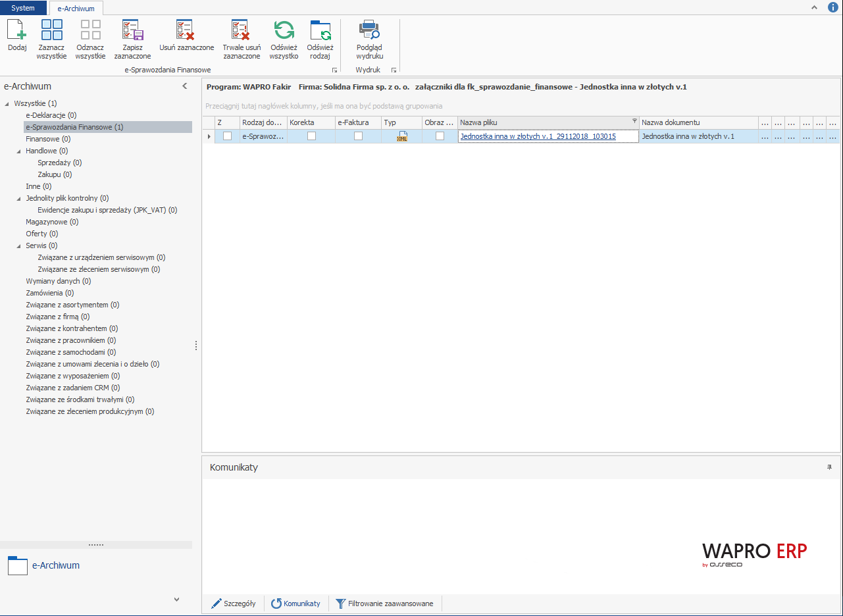
Task: Collapse the Handlowe tree node
Action: [x=18, y=151]
